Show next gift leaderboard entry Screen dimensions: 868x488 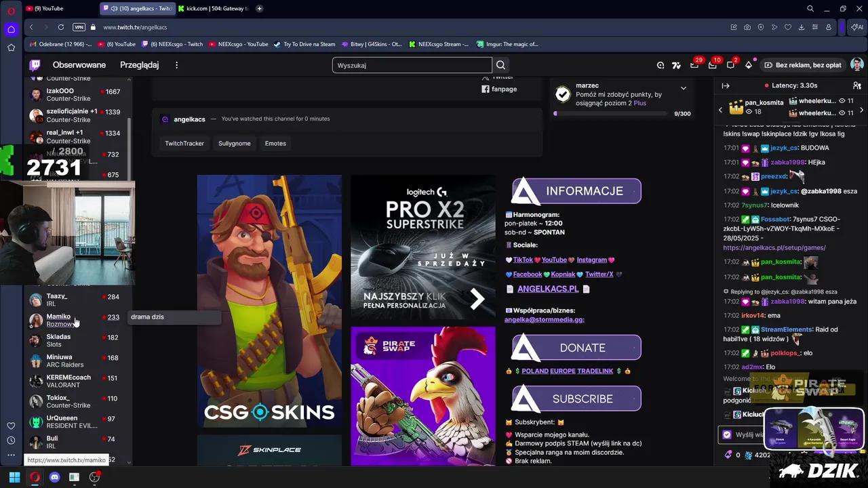pyautogui.click(x=861, y=110)
